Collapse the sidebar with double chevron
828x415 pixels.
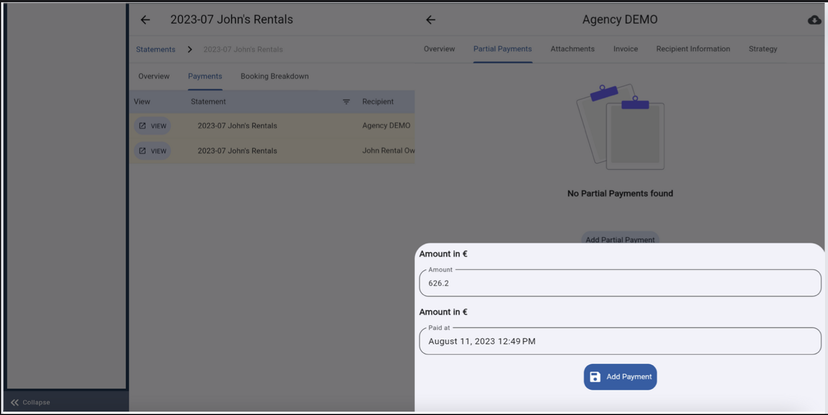pyautogui.click(x=15, y=402)
